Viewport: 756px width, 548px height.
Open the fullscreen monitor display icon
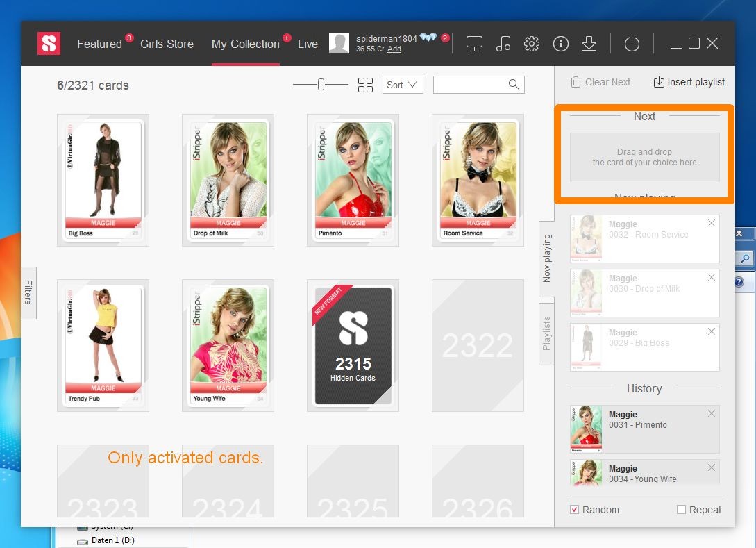point(474,44)
